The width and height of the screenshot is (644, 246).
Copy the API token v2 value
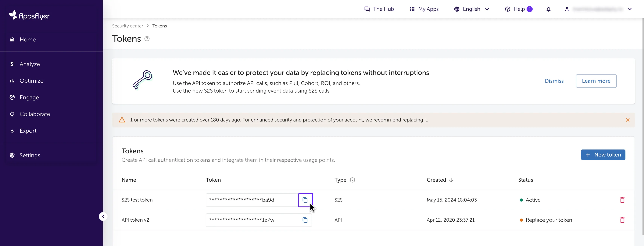pos(305,220)
